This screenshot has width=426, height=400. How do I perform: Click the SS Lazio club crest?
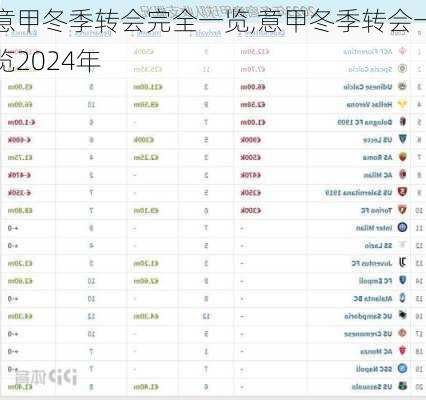coord(403,245)
